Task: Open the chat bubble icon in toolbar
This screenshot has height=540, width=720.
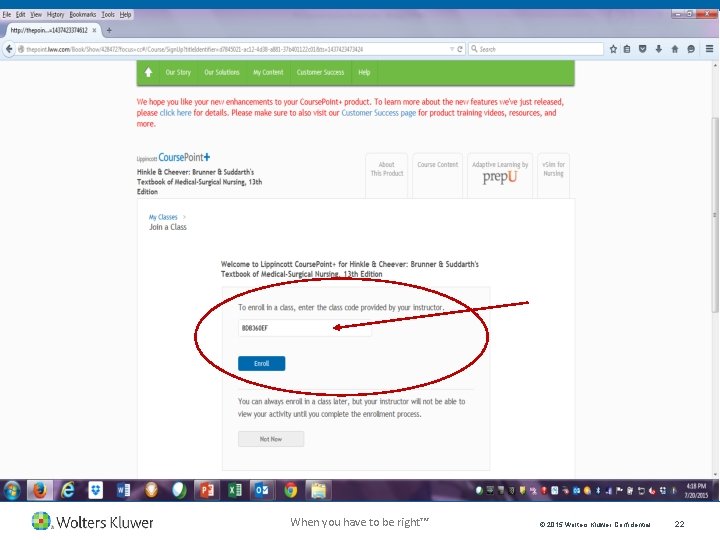Action: [x=691, y=49]
